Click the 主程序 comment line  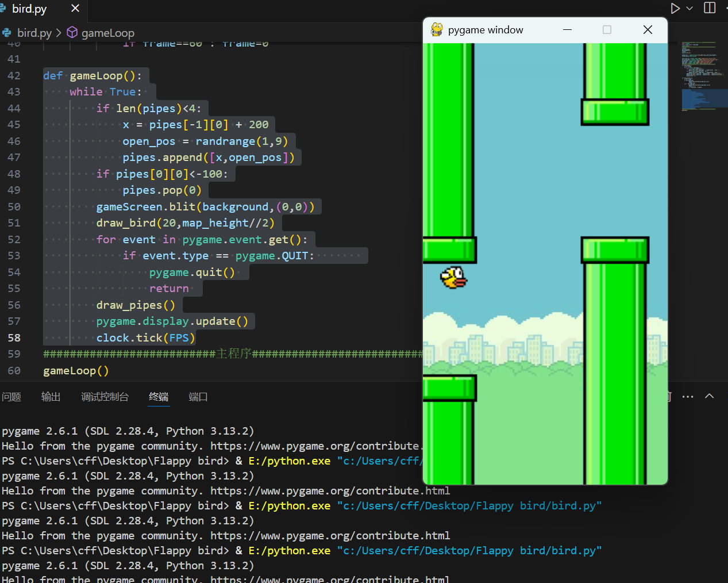233,354
